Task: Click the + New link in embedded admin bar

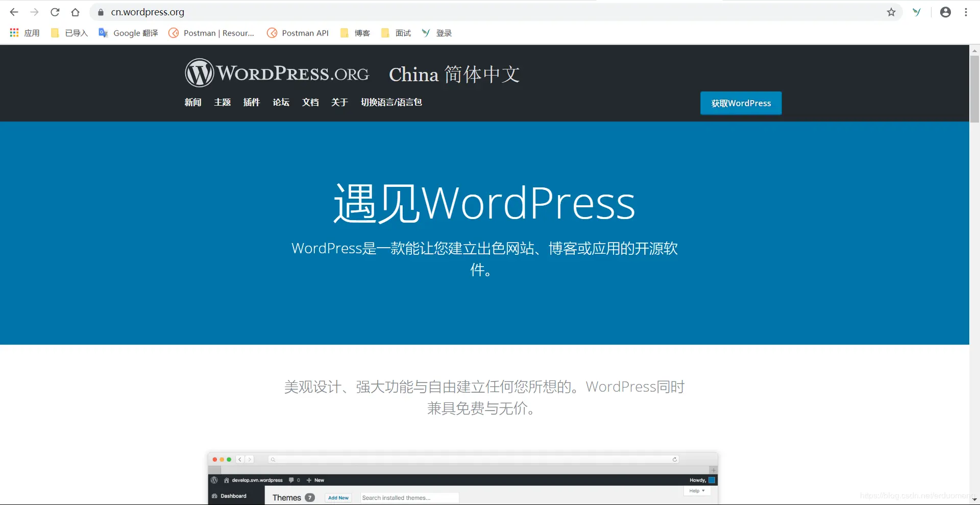Action: [315, 480]
